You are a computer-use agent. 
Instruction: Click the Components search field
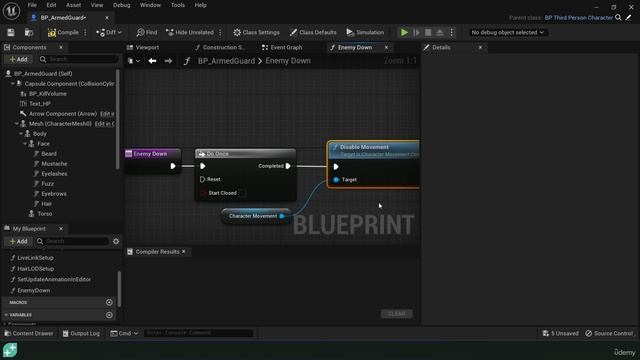coord(78,59)
